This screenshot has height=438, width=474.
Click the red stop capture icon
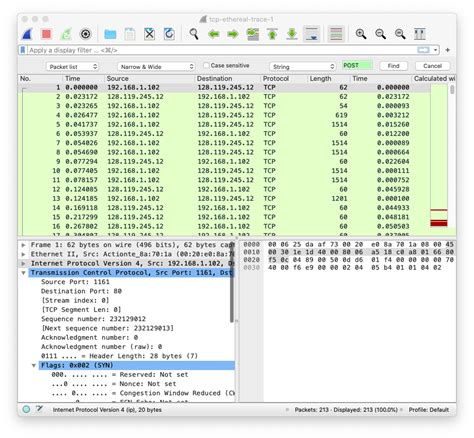tap(46, 34)
